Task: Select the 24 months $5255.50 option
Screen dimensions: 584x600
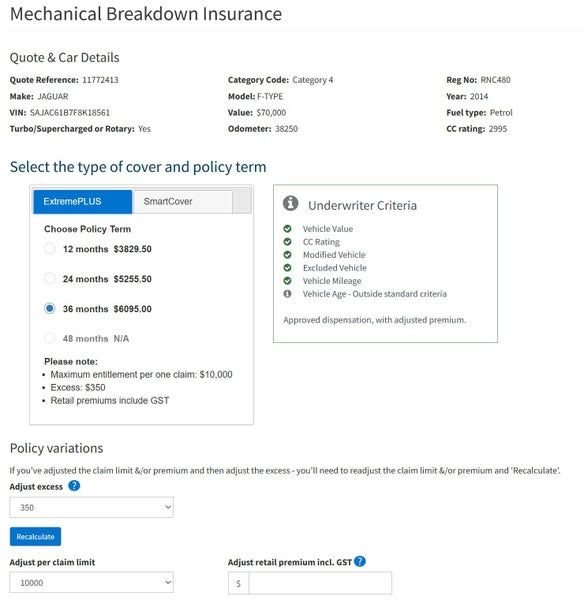Action: [50, 279]
